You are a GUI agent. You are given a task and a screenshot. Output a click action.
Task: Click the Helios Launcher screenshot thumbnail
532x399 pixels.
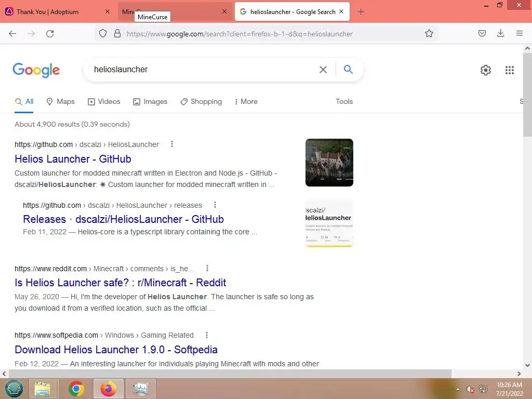(x=329, y=163)
